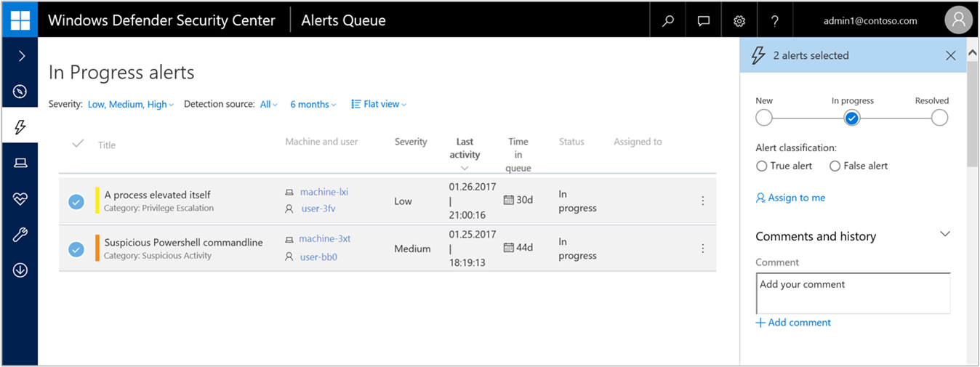Select the True alert radio button
This screenshot has height=367, width=980.
(x=762, y=166)
